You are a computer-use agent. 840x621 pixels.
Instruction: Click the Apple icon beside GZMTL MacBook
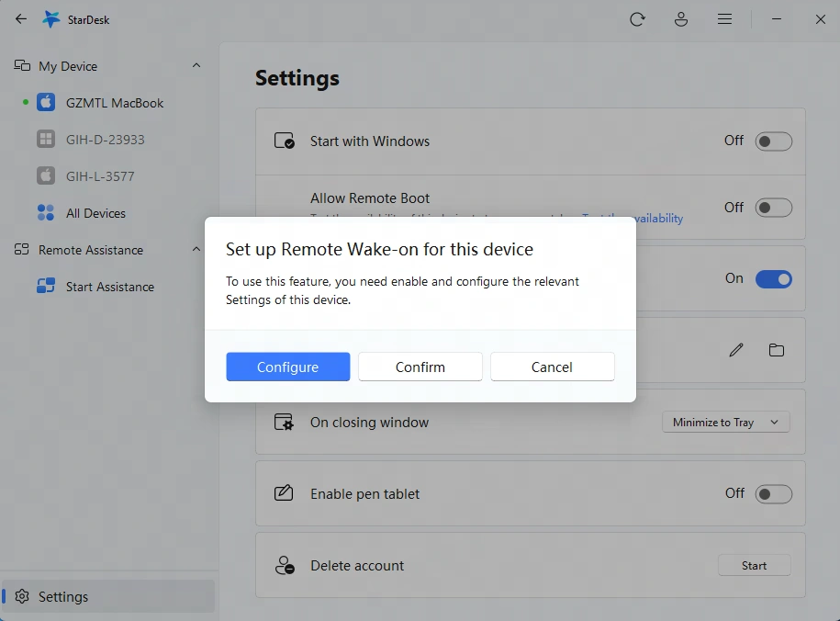tap(46, 102)
